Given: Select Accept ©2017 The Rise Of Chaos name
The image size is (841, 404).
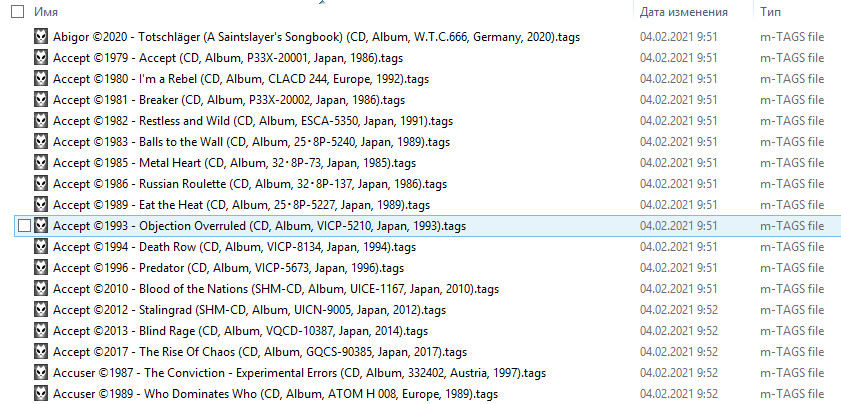Looking at the screenshot, I should click(260, 352).
